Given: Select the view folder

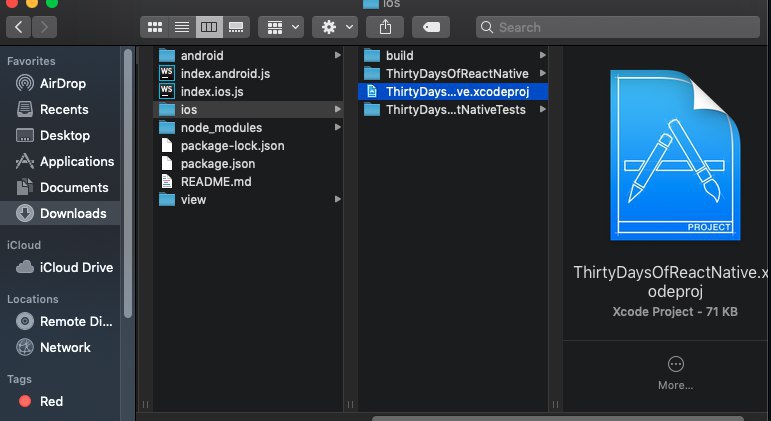Looking at the screenshot, I should coord(248,200).
